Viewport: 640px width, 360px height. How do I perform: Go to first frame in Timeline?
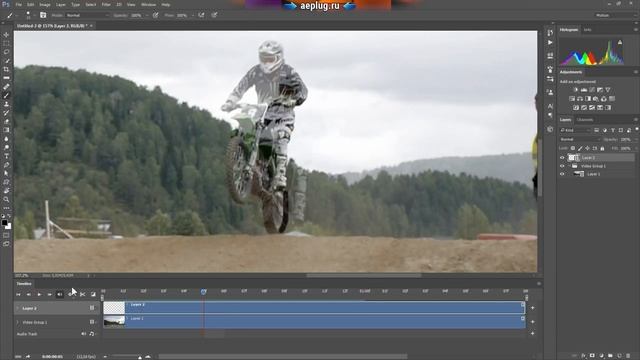pyautogui.click(x=18, y=294)
